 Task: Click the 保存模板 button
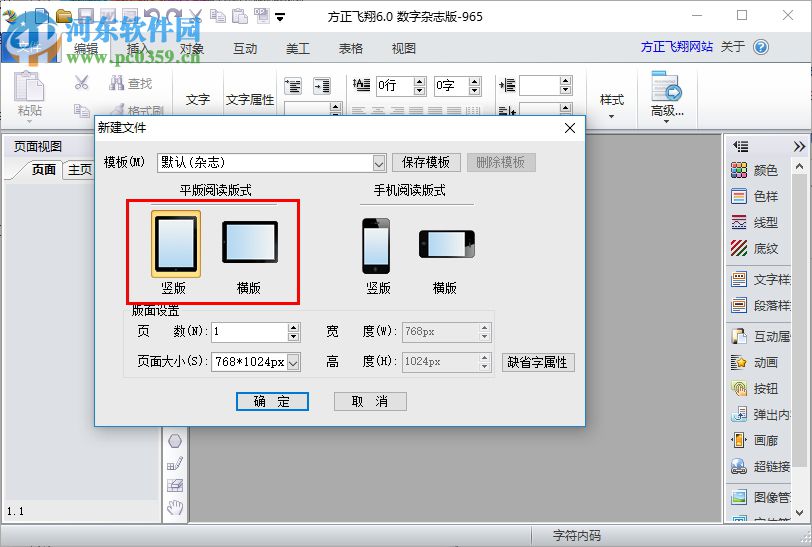click(426, 162)
